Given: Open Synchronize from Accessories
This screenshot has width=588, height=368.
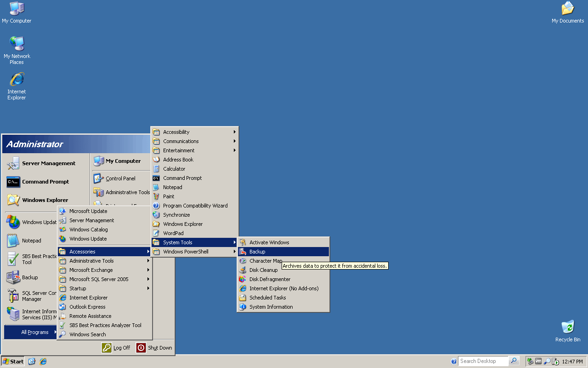Looking at the screenshot, I should click(194, 215).
